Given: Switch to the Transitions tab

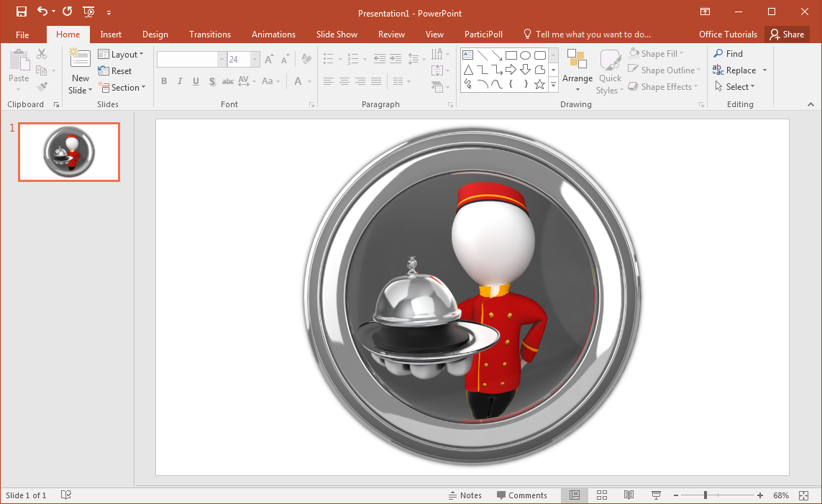Looking at the screenshot, I should click(210, 35).
